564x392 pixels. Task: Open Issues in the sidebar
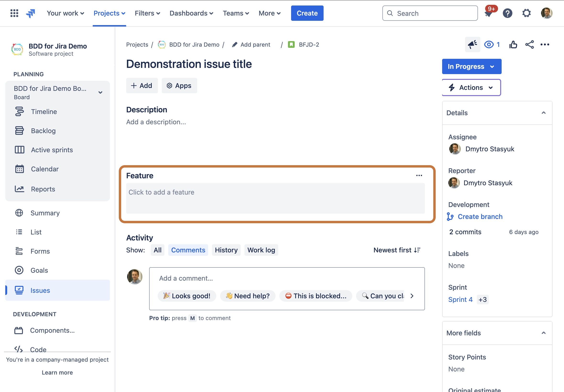point(57,290)
